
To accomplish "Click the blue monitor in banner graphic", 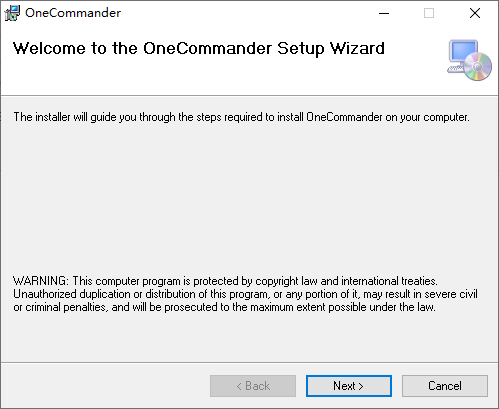I will pyautogui.click(x=464, y=51).
